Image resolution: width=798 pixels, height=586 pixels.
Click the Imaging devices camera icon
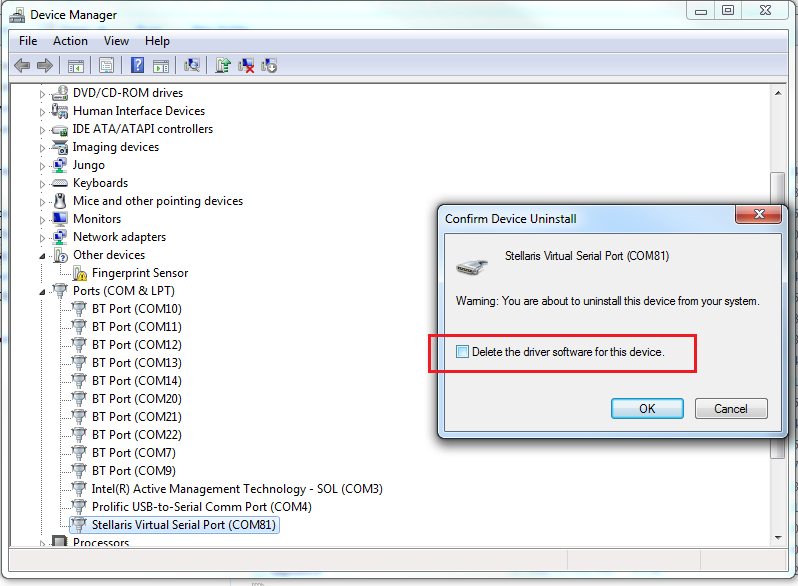[60, 147]
